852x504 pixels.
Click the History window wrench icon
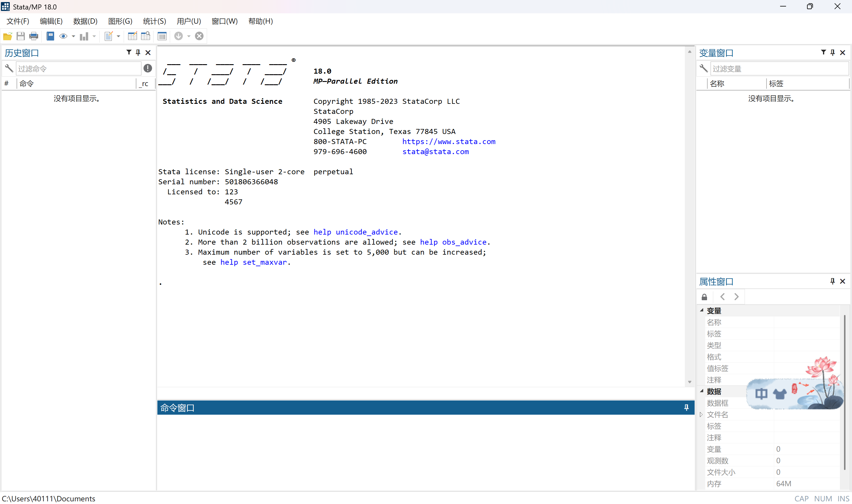tap(9, 68)
